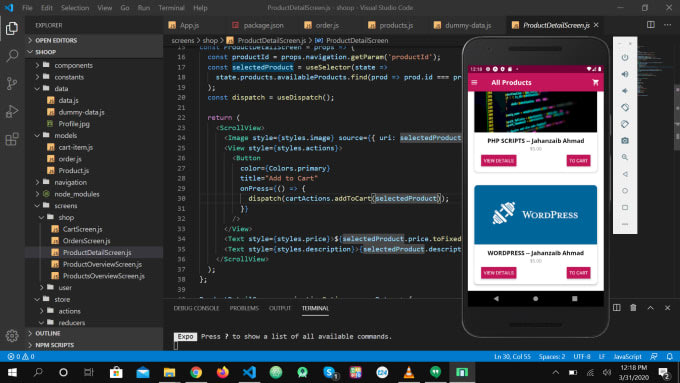Split the terminal panel

(617, 308)
